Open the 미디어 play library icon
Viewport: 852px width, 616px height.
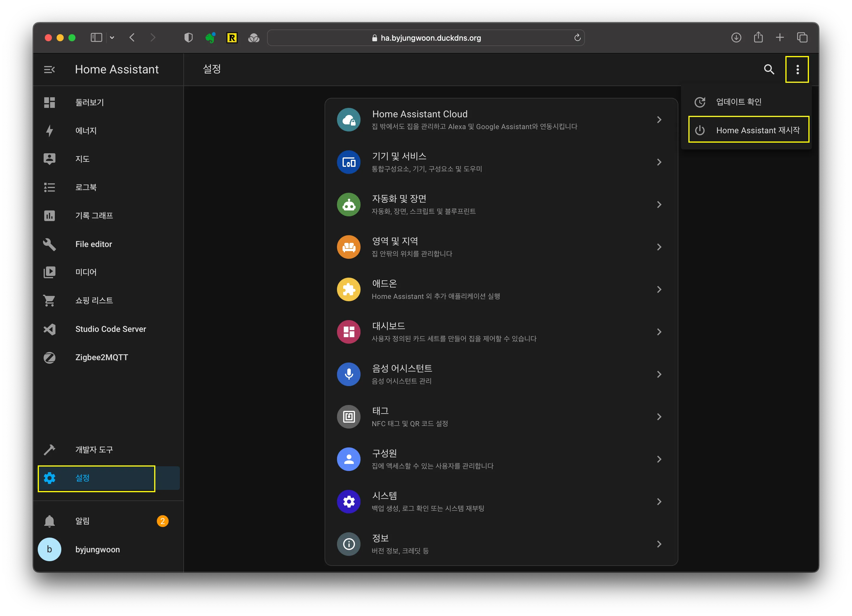49,272
